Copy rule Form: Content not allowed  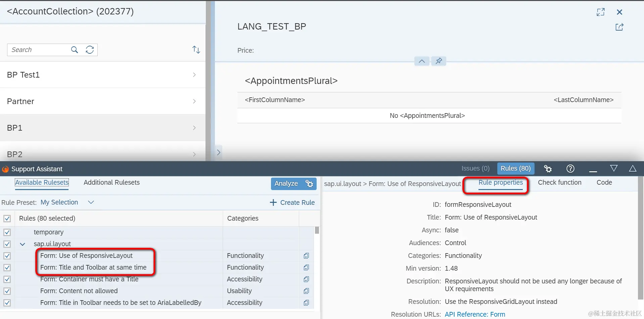point(306,291)
